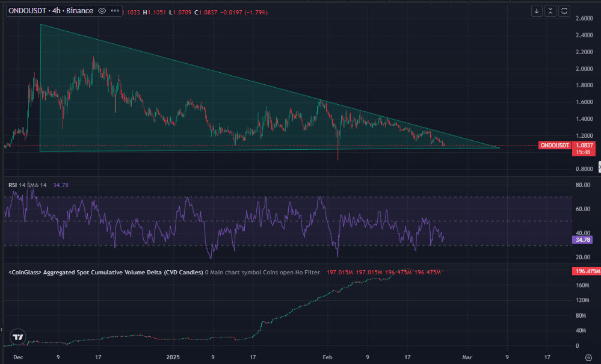The width and height of the screenshot is (601, 364).
Task: Click the 34.78 RSI value tag on axis
Action: 584,239
